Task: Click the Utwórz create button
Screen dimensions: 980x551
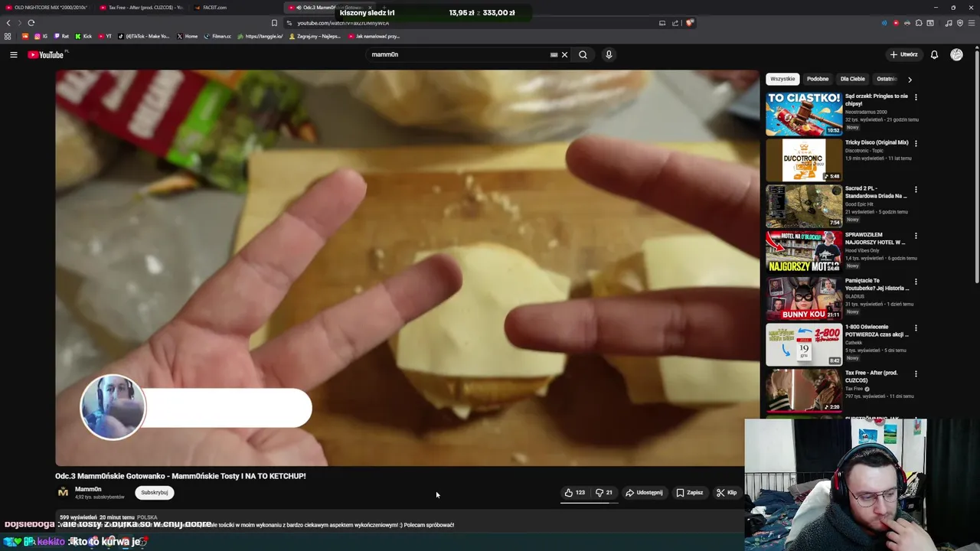Action: [903, 54]
